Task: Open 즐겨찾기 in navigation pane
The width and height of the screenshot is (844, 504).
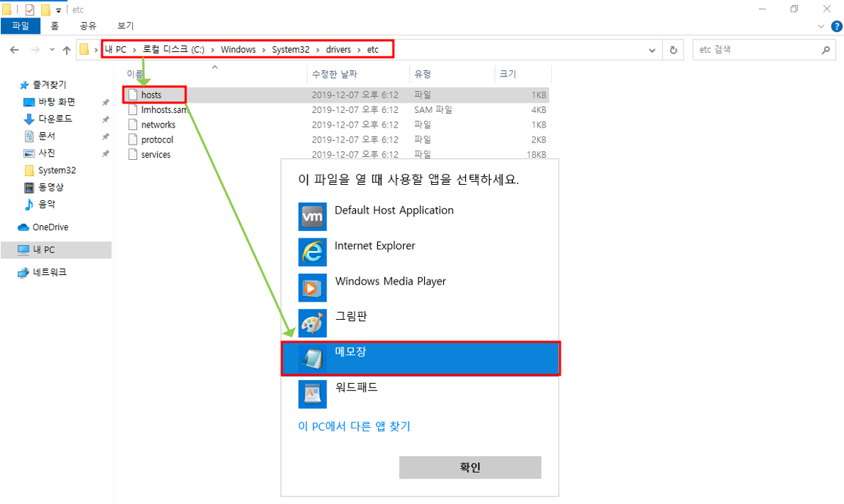Action: point(43,84)
